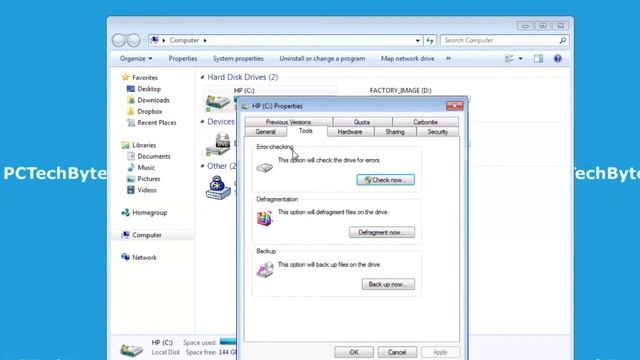Collapse the Devices group
Viewport: 640px width, 360px height.
(x=202, y=122)
